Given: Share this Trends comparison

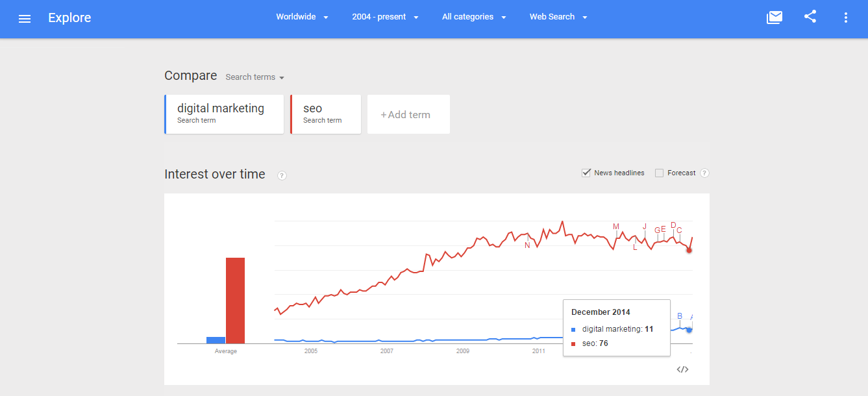Looking at the screenshot, I should (x=810, y=17).
